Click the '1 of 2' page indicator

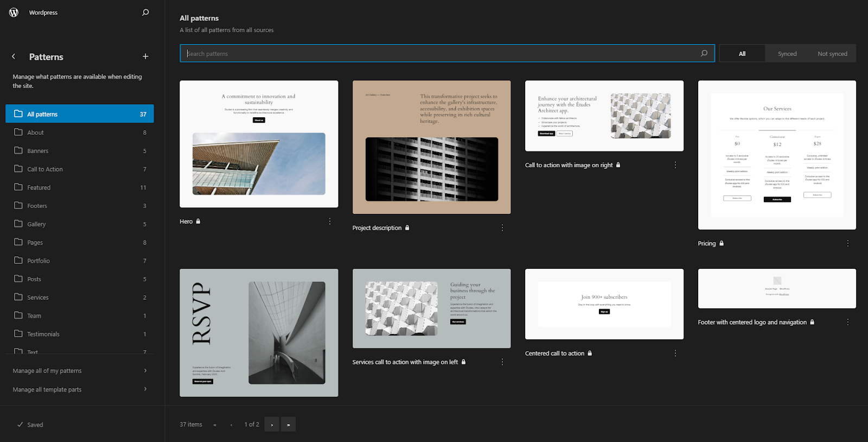point(252,425)
